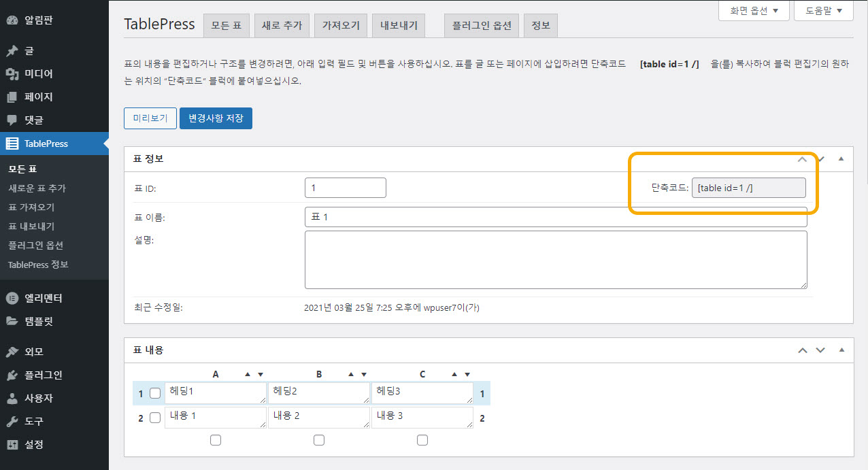Image resolution: width=868 pixels, height=470 pixels.
Task: Click the 미리보기 button
Action: point(150,118)
